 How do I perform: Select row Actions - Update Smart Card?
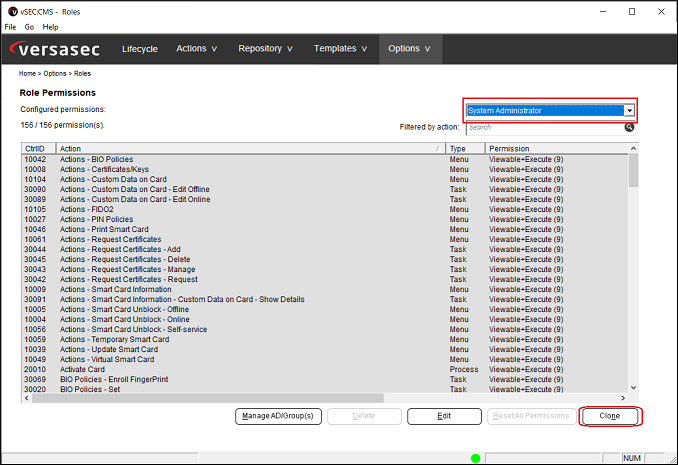pos(325,349)
